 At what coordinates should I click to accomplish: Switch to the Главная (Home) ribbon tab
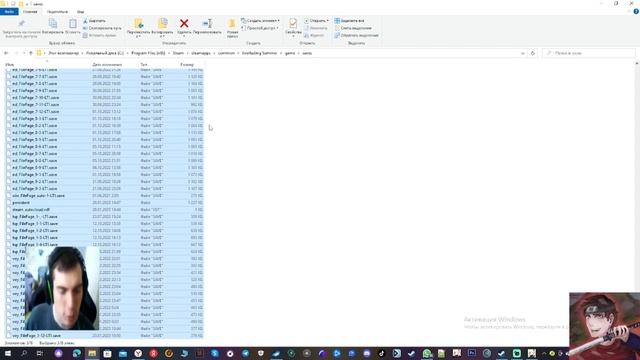(30, 12)
